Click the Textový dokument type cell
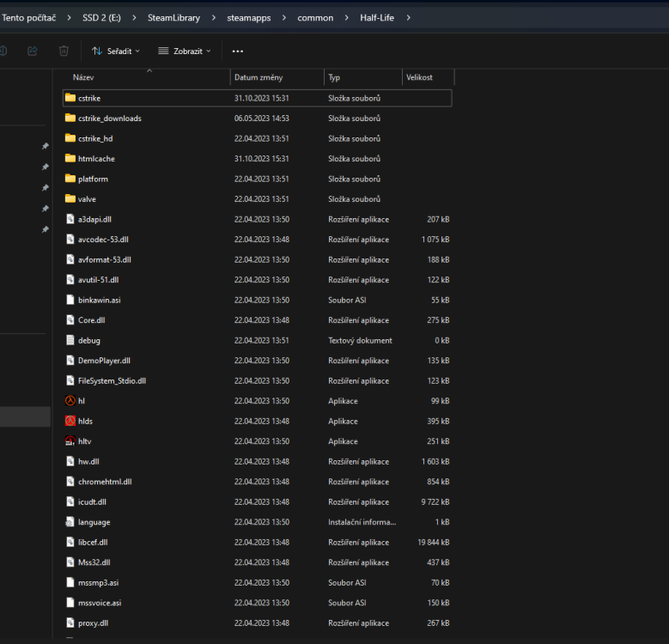The width and height of the screenshot is (669, 644). coord(360,340)
